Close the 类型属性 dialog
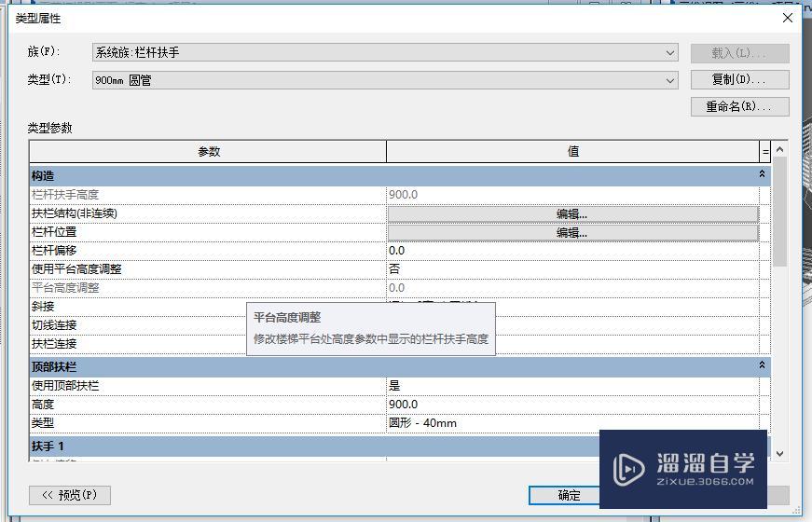 point(788,18)
